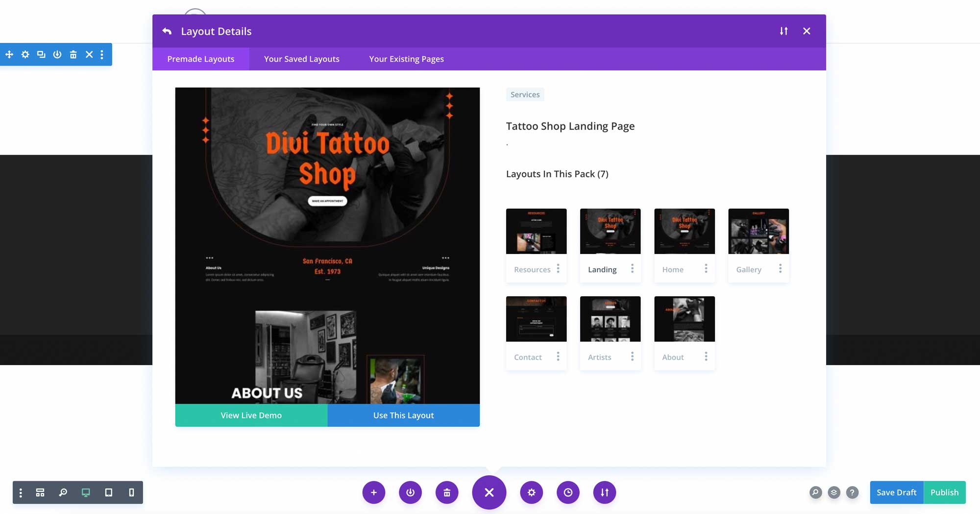Open the builder settings gear in bottom toolbar
This screenshot has width=980, height=514.
[x=531, y=492]
